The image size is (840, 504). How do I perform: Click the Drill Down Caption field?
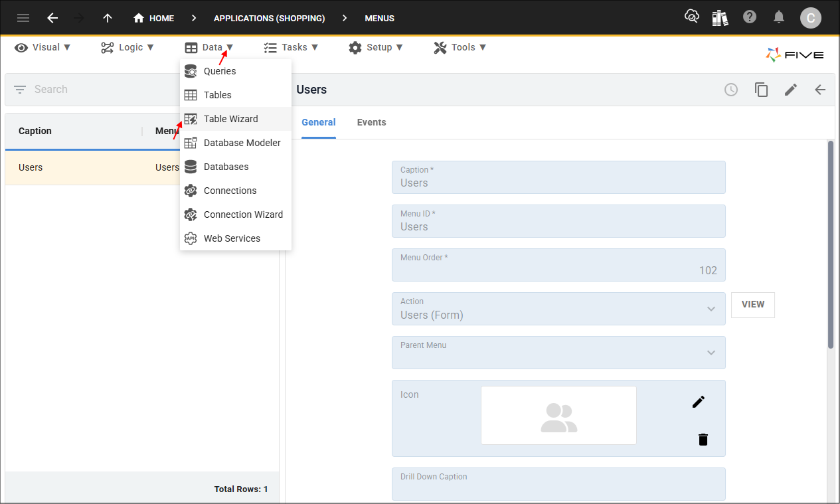coord(558,484)
